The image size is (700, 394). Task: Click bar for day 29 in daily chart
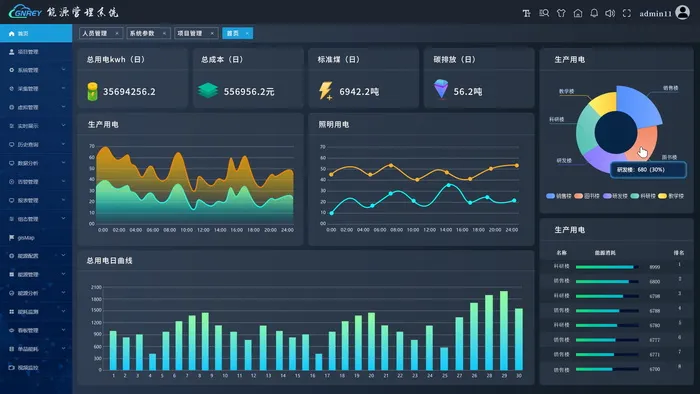[504, 330]
